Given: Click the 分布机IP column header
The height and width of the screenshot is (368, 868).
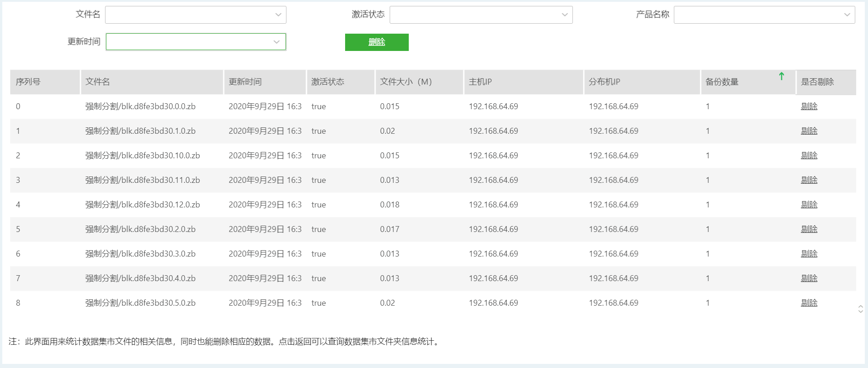Looking at the screenshot, I should point(604,82).
